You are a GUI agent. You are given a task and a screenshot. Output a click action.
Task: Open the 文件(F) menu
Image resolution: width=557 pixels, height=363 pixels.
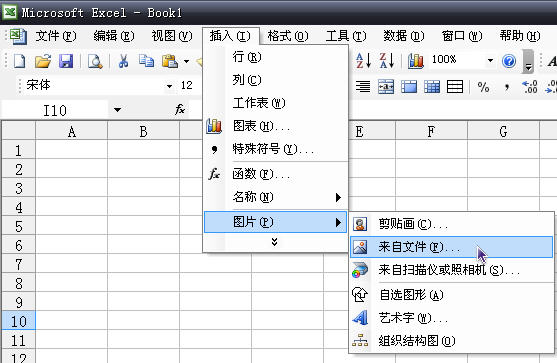coord(56,36)
